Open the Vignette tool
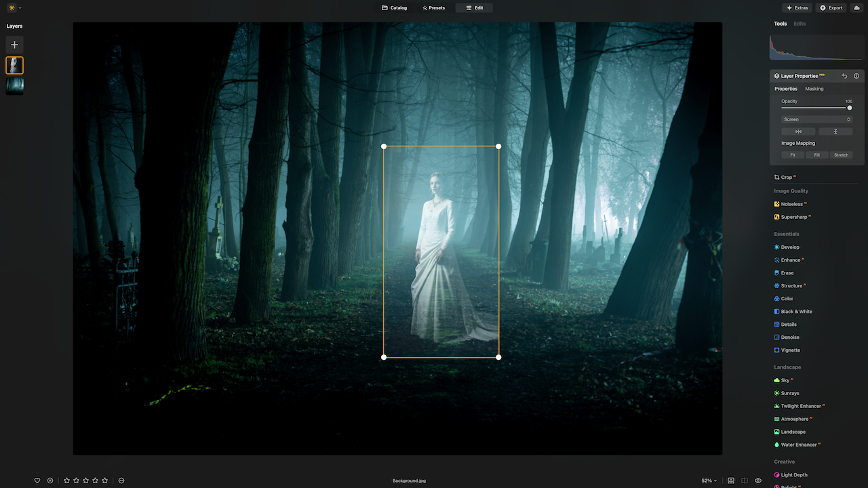This screenshot has width=868, height=488. point(787,350)
